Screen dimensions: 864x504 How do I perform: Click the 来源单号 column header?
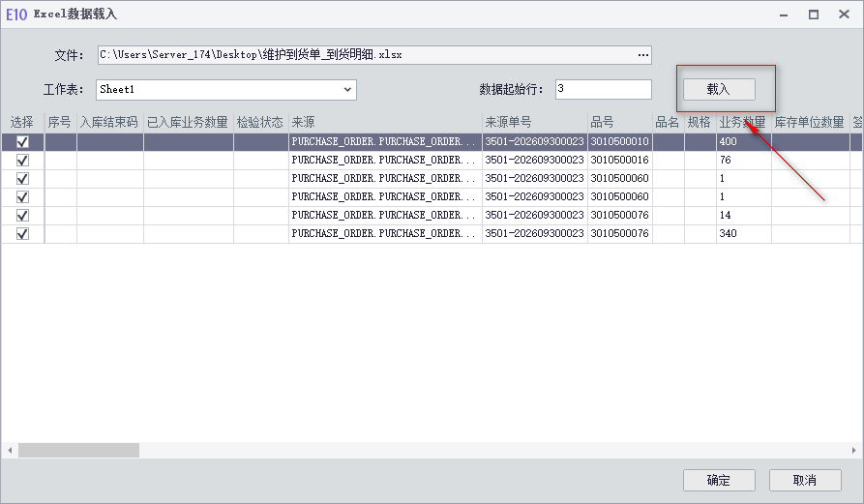click(534, 122)
